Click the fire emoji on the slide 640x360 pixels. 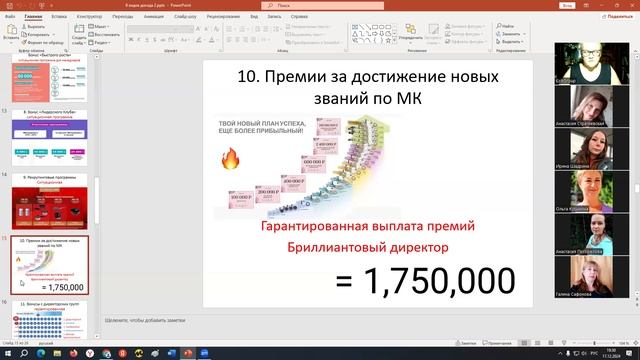click(230, 158)
